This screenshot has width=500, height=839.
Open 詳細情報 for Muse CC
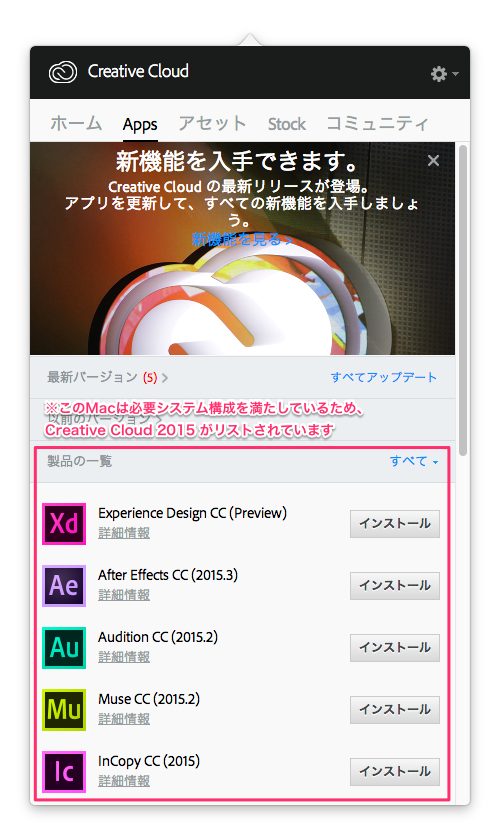tap(124, 719)
